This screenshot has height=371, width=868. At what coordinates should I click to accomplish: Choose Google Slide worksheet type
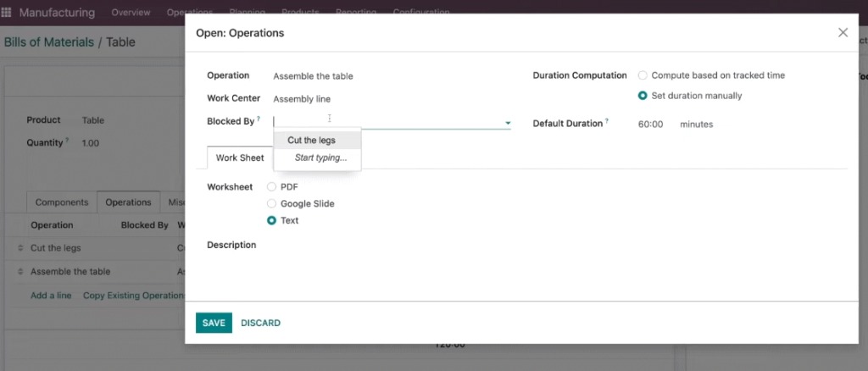(x=271, y=203)
